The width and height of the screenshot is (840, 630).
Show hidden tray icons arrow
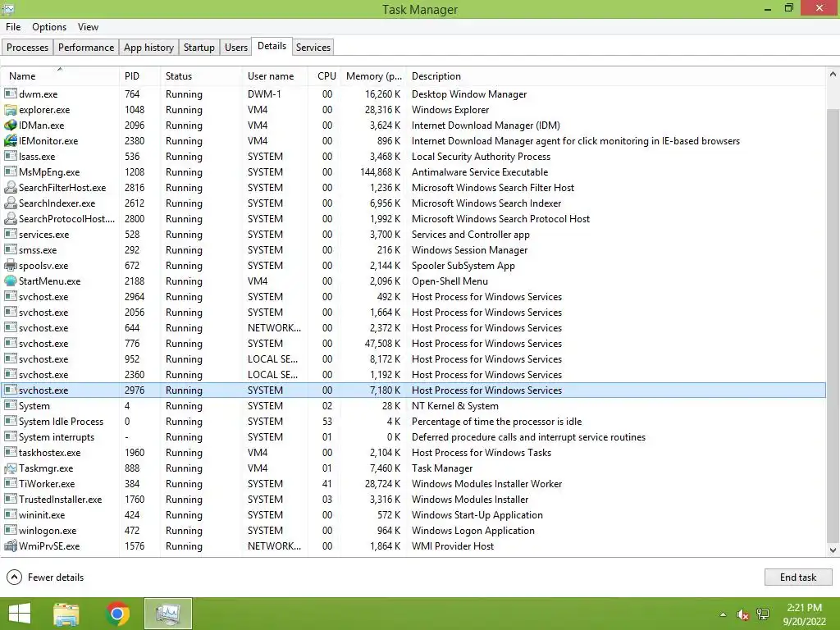[x=723, y=614]
